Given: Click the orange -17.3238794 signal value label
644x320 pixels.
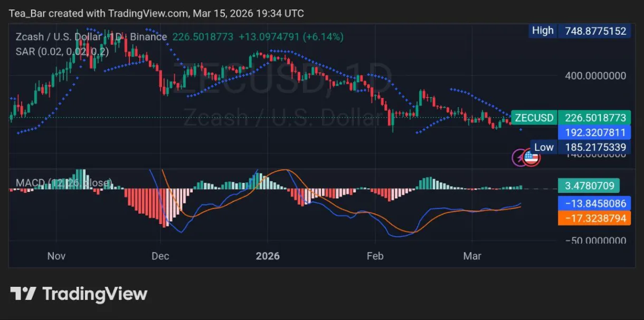Looking at the screenshot, I should [x=594, y=218].
